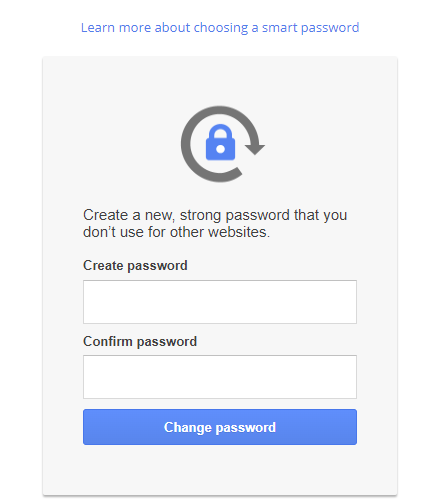Click the padlock's curved shackle
The width and height of the screenshot is (434, 503).
point(220,131)
